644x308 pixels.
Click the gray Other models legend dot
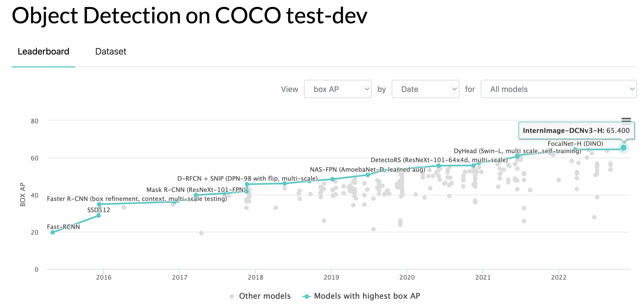(x=232, y=296)
